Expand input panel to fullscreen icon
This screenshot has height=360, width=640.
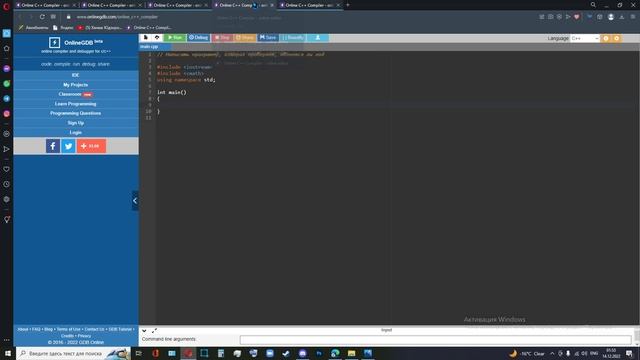coord(154,331)
